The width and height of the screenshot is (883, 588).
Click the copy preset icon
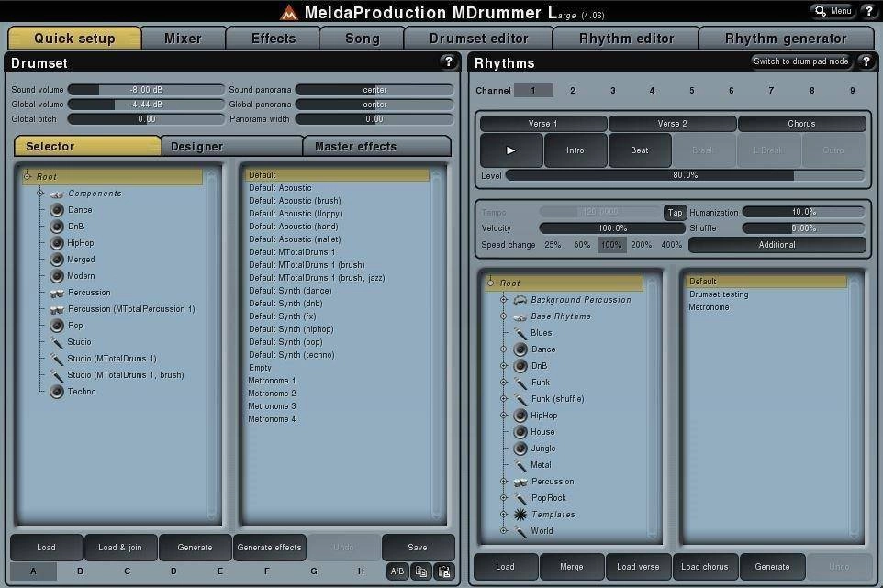(420, 571)
